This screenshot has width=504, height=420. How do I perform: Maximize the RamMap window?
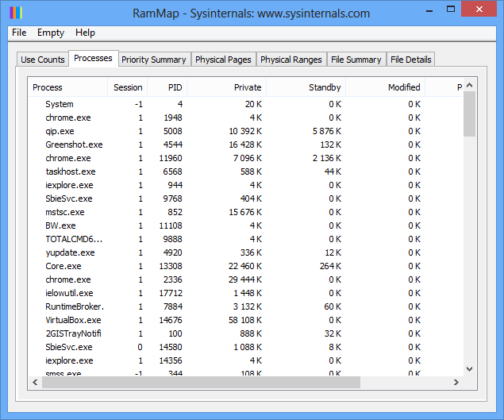(x=450, y=10)
